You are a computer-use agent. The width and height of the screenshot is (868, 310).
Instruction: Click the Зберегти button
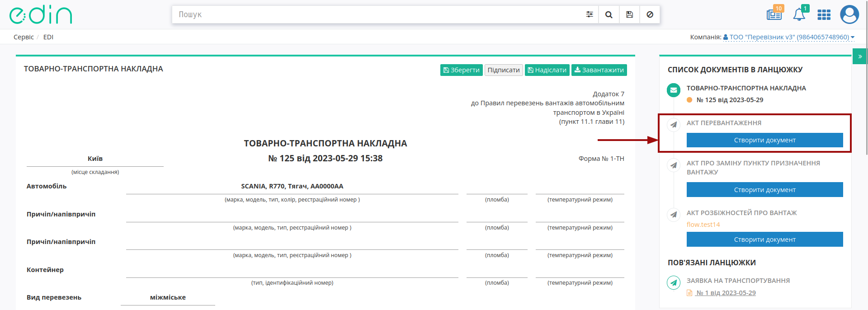461,70
